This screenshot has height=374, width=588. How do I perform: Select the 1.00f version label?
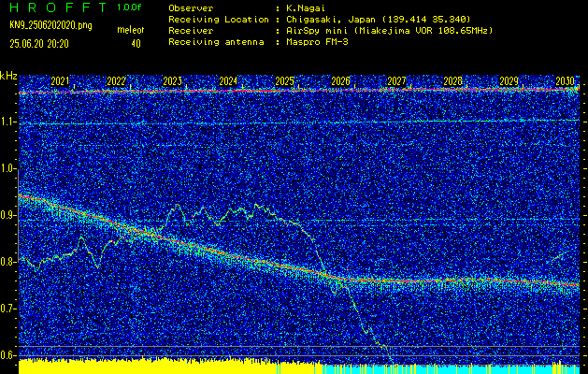tap(129, 7)
